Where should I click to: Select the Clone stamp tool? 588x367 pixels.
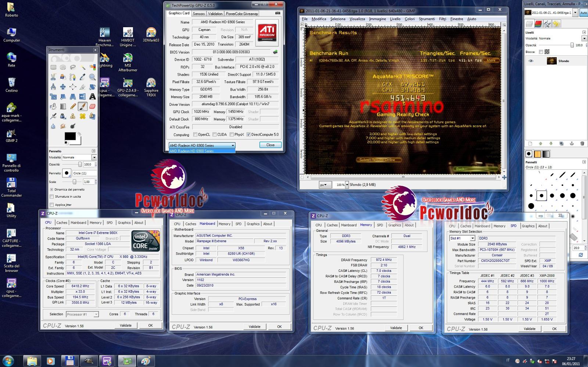[x=73, y=116]
